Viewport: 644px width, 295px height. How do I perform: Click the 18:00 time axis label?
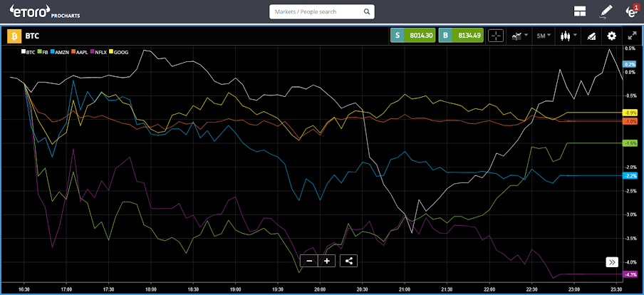(151, 289)
